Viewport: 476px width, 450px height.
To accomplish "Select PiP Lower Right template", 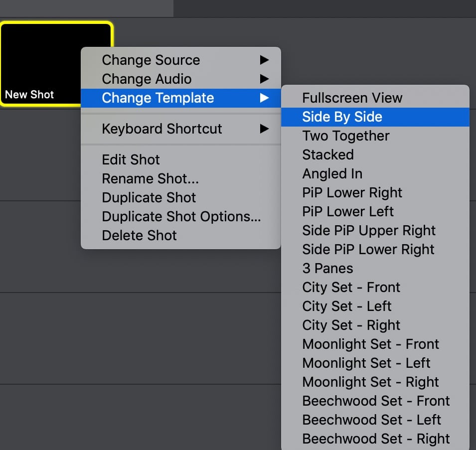I will 352,193.
